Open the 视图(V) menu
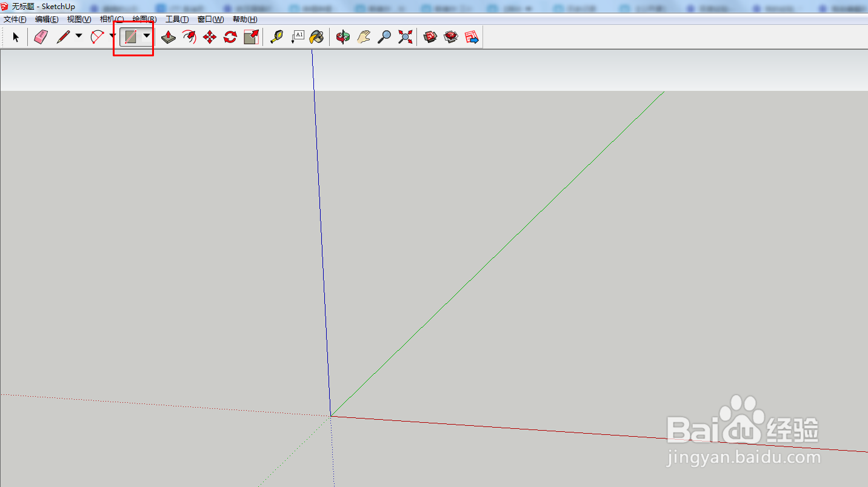 coord(79,19)
